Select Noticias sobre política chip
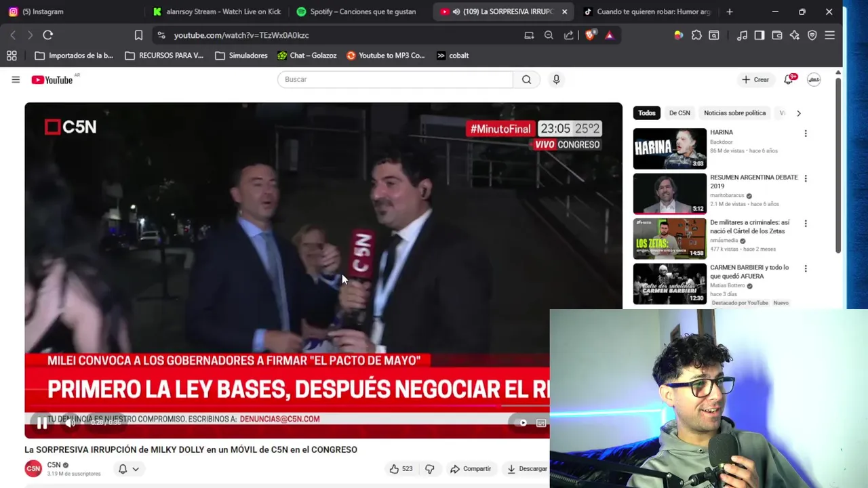868x488 pixels. click(x=734, y=113)
